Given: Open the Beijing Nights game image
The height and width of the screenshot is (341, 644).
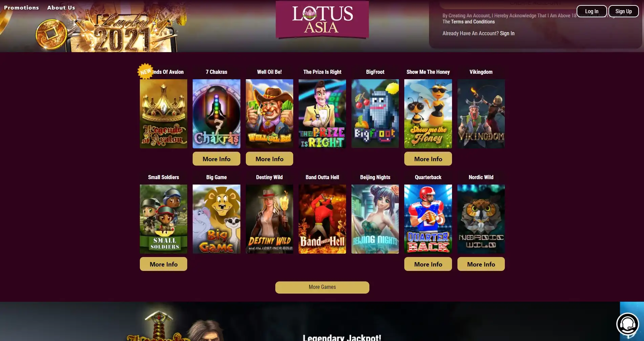Looking at the screenshot, I should pyautogui.click(x=375, y=219).
